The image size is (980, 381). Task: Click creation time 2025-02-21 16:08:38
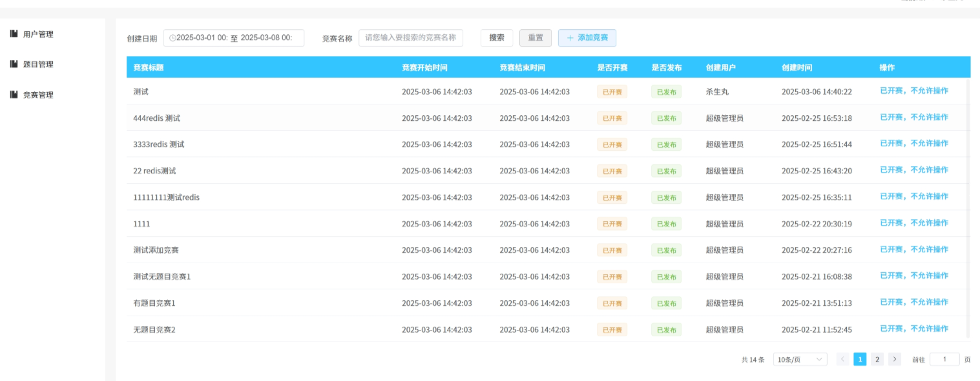pyautogui.click(x=817, y=277)
